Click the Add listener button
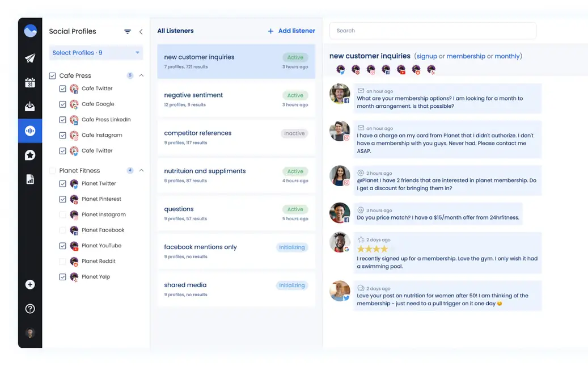Viewport: 588px width, 366px height. click(x=291, y=31)
